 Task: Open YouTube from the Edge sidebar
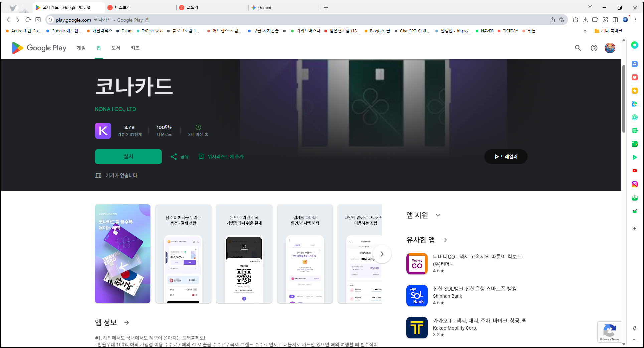pyautogui.click(x=634, y=171)
